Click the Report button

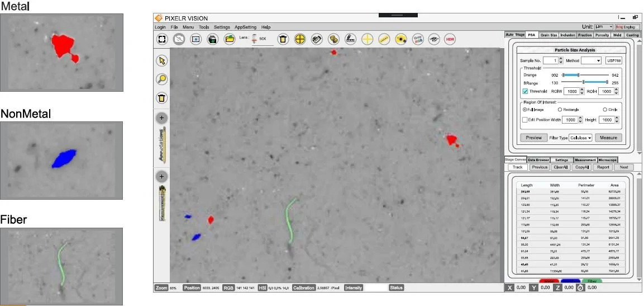[x=603, y=167]
